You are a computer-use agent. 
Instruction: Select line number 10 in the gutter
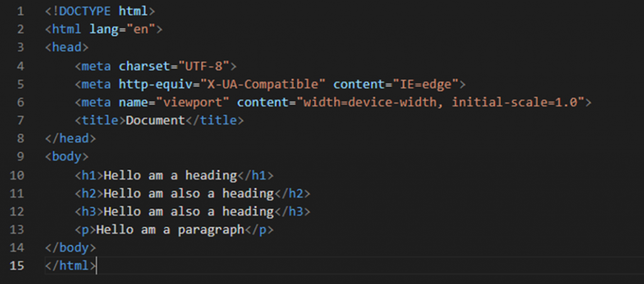pyautogui.click(x=17, y=175)
